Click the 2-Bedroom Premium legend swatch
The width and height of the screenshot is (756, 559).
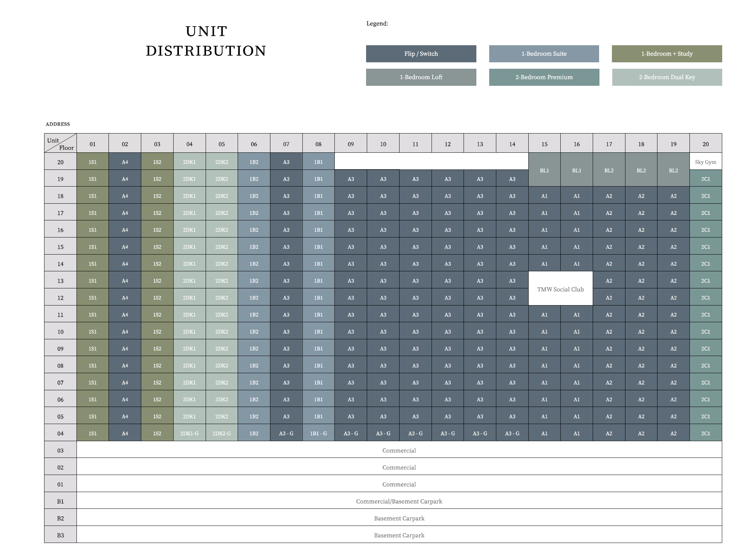pyautogui.click(x=544, y=77)
